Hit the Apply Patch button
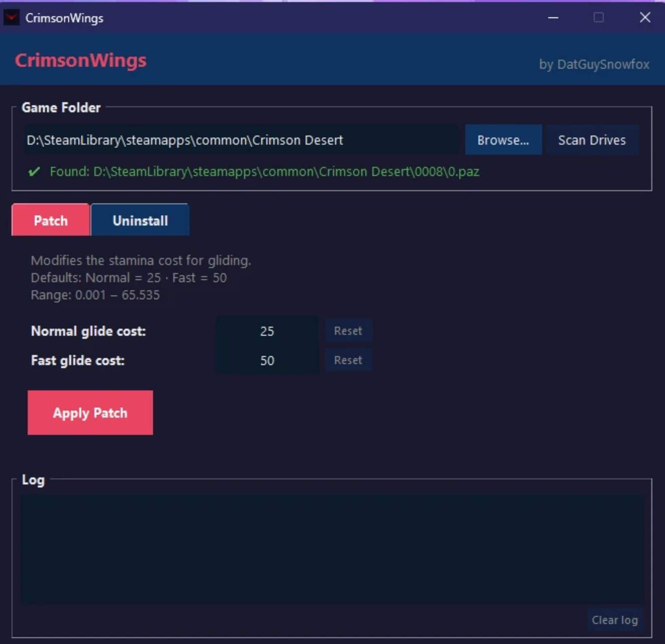The width and height of the screenshot is (665, 644). point(90,413)
